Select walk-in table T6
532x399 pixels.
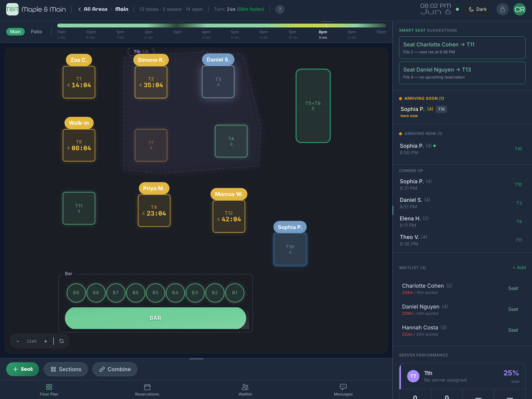(79, 145)
